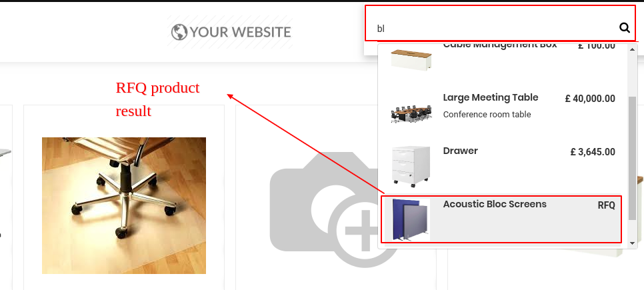This screenshot has width=644, height=290.
Task: Click the results dropdown scrollbar thumb
Action: tap(632, 158)
